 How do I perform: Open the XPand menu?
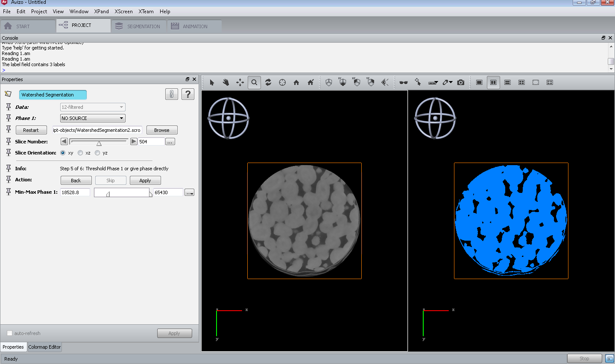pos(102,12)
